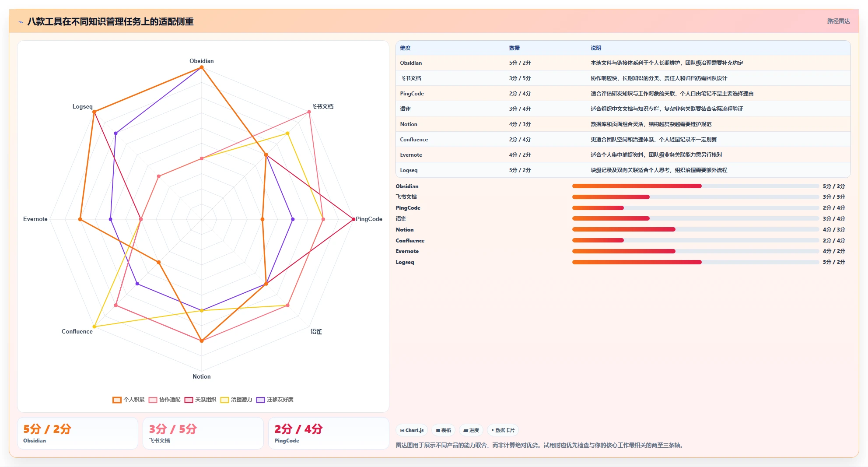Click the description starting with 块级记录及双向关联
The width and height of the screenshot is (868, 467).
coord(659,170)
